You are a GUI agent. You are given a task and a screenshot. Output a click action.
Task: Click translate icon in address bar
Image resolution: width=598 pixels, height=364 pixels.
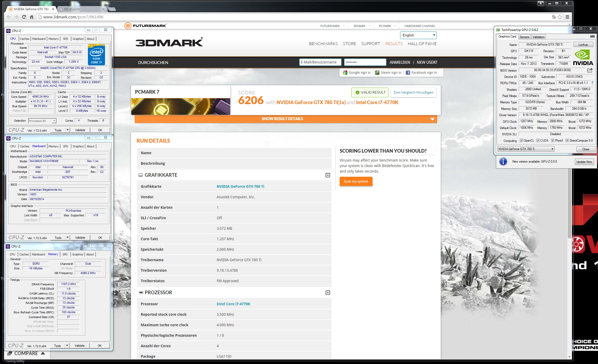554,17
